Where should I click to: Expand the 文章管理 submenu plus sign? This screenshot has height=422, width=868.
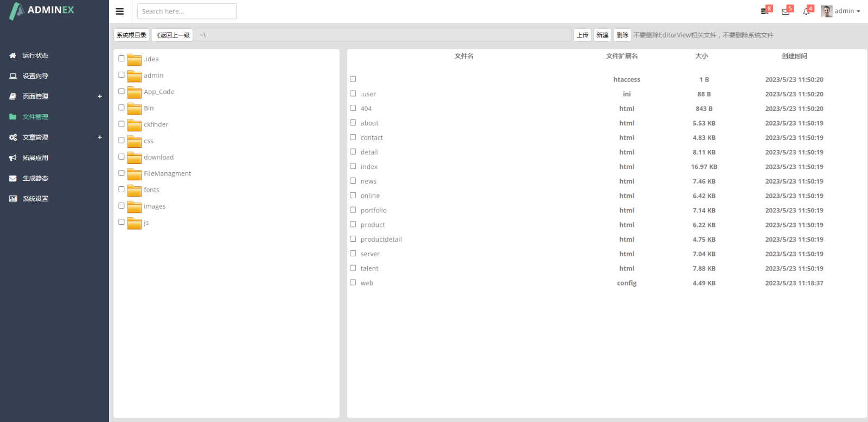[100, 137]
